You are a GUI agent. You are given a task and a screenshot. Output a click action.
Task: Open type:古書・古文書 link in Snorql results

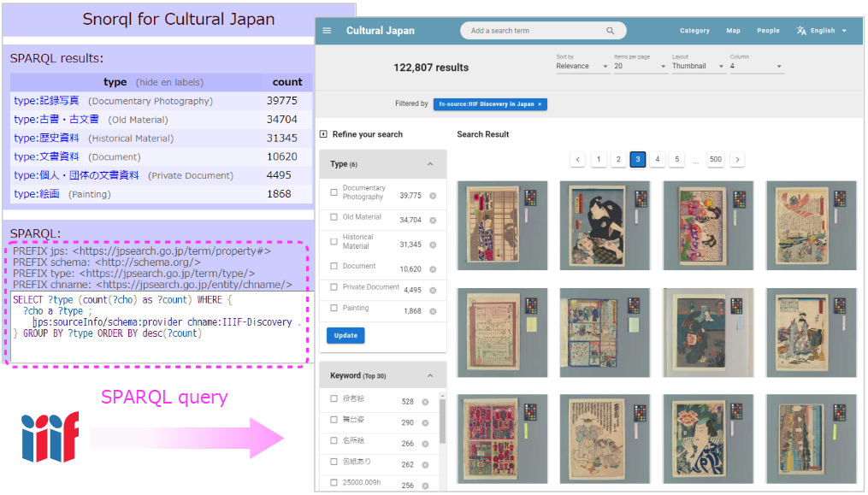tap(56, 119)
